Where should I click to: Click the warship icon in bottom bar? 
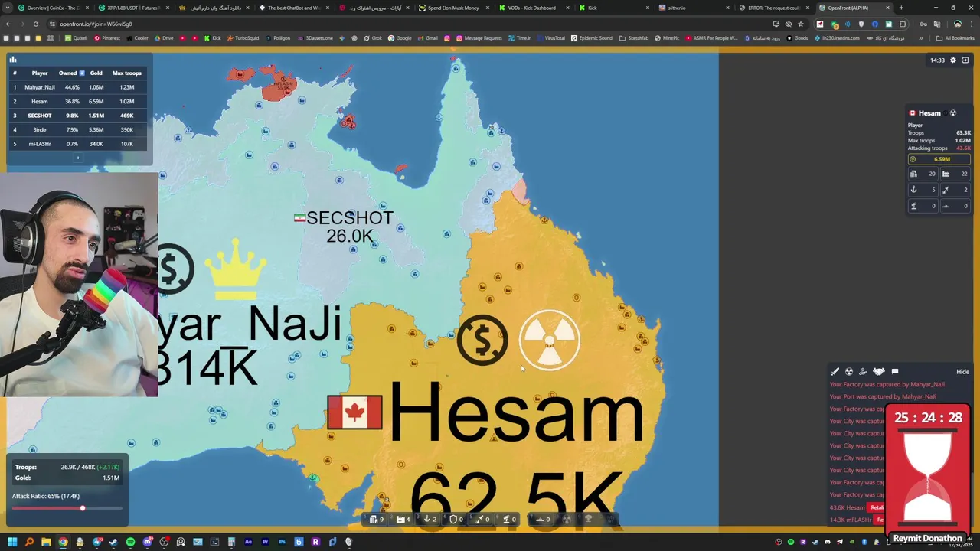point(540,520)
